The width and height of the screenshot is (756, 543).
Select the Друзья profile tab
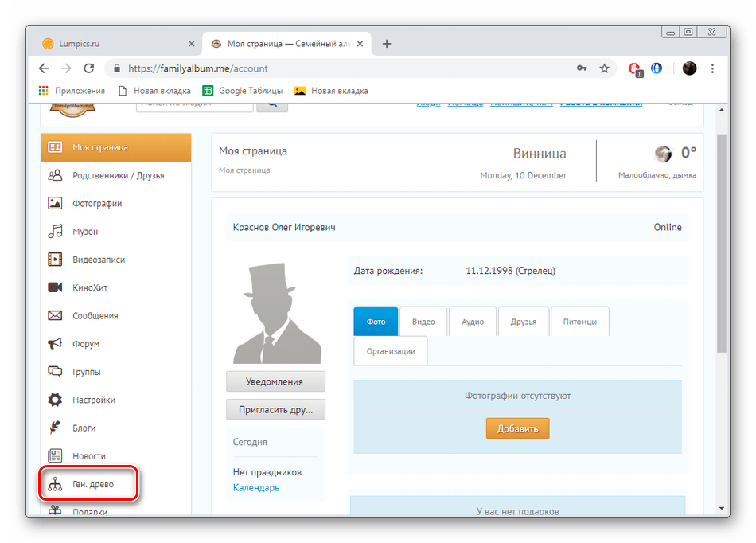pos(524,322)
